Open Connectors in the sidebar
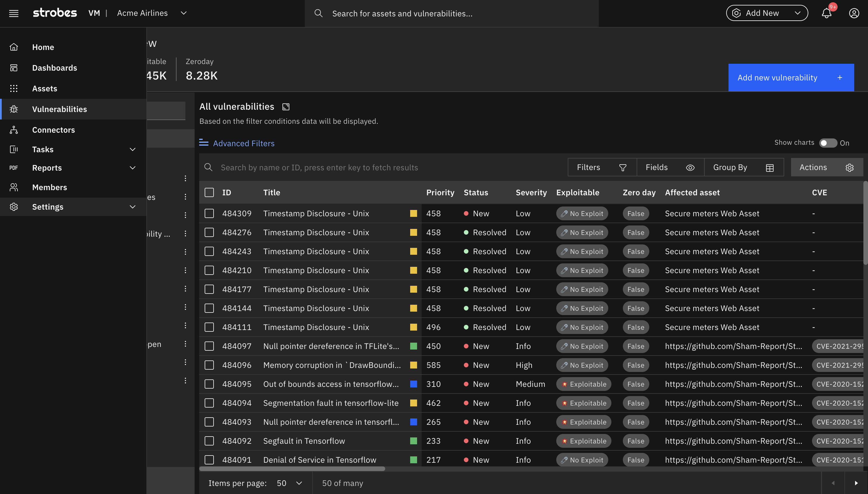Image resolution: width=868 pixels, height=494 pixels. point(73,130)
